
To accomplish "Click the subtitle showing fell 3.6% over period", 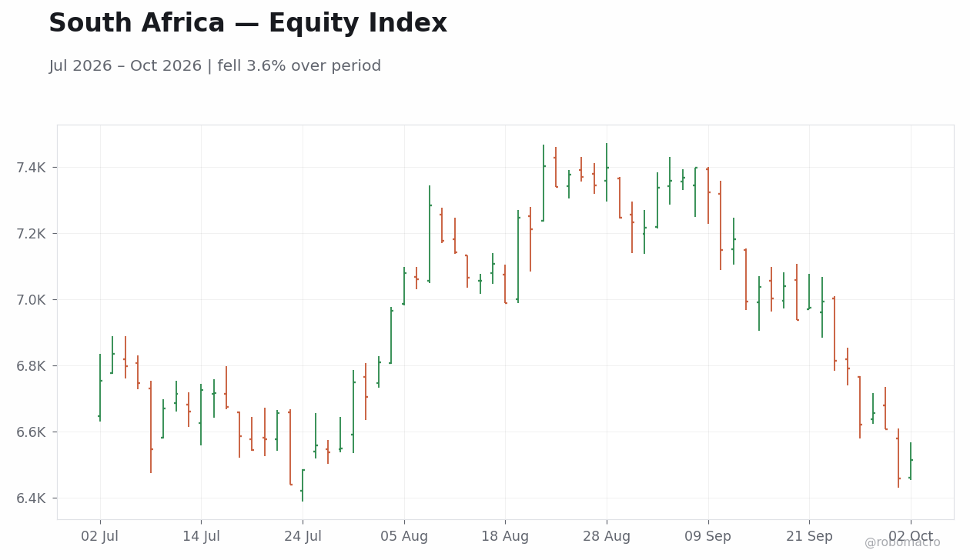I will pyautogui.click(x=215, y=66).
